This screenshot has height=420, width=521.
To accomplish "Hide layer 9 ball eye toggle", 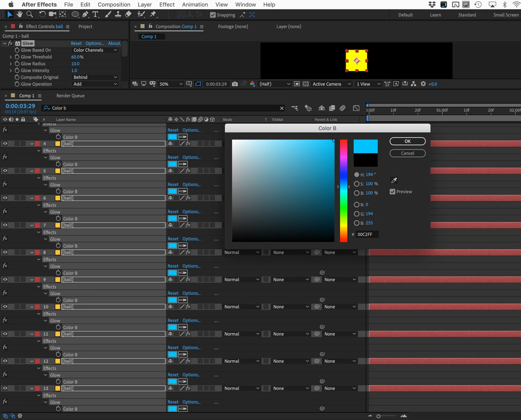I will pos(5,280).
